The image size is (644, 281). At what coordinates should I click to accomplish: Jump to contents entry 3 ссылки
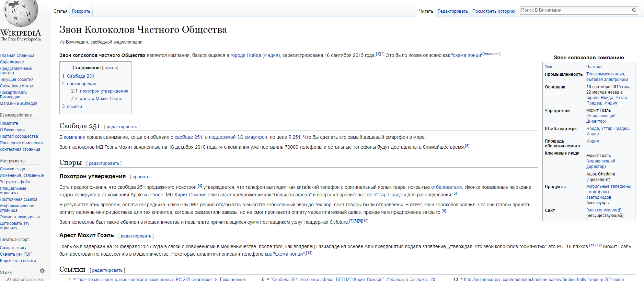pyautogui.click(x=72, y=107)
